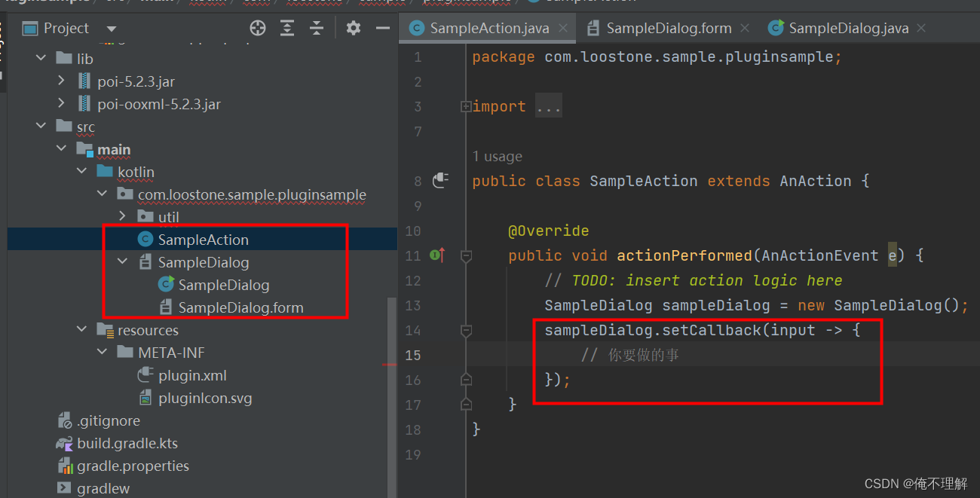Click the @Override annotation

pyautogui.click(x=549, y=231)
